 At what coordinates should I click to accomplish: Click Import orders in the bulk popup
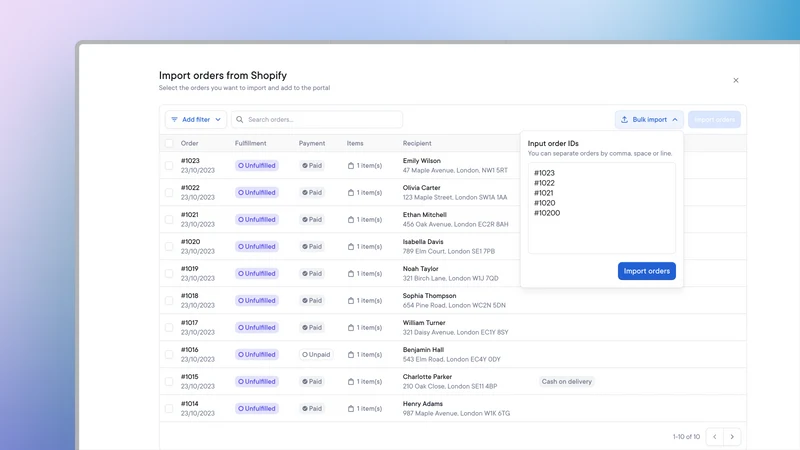coord(646,271)
